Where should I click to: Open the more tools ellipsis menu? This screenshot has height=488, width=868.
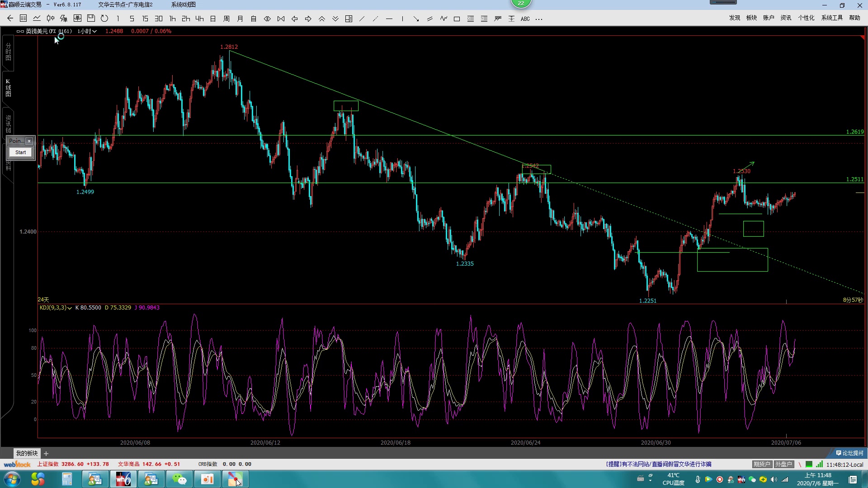539,19
